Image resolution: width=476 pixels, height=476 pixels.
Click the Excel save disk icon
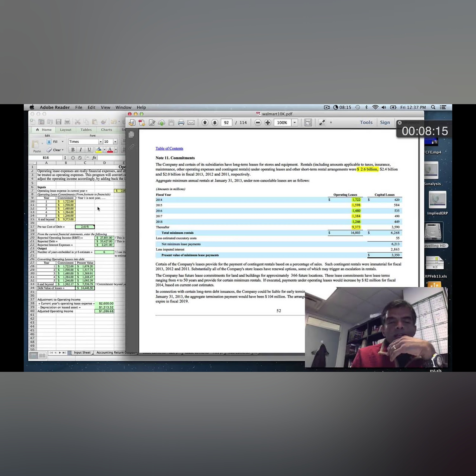(59, 122)
